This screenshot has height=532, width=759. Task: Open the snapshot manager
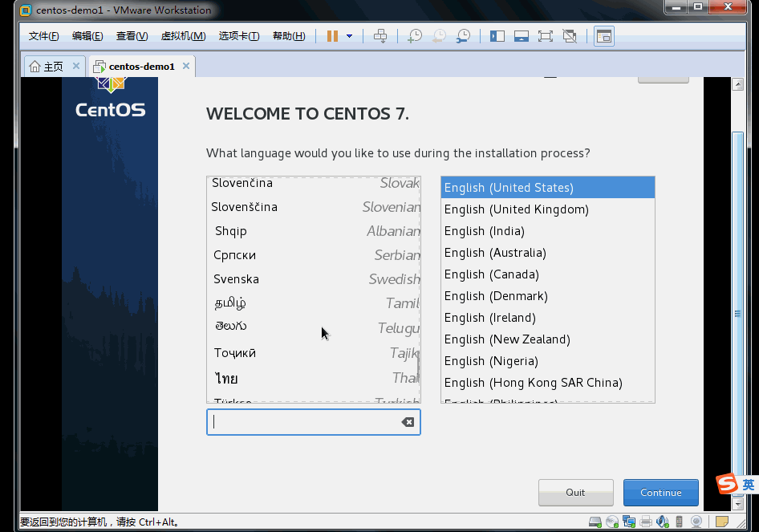click(463, 36)
